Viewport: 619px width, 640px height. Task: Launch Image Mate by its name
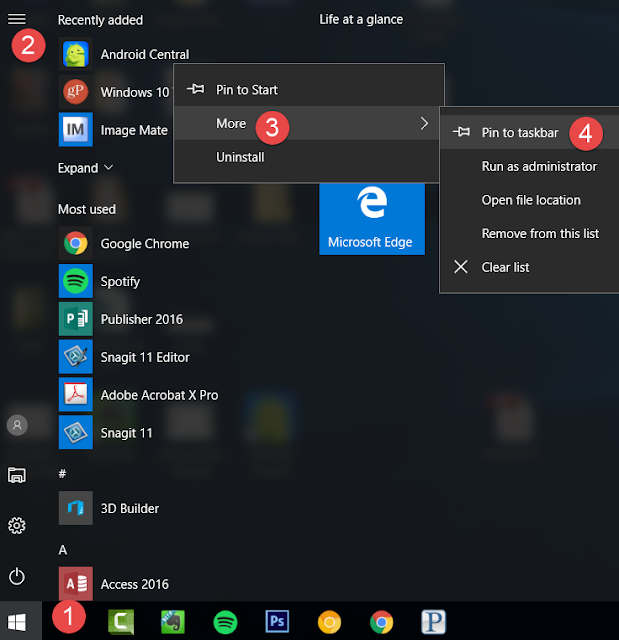point(134,130)
